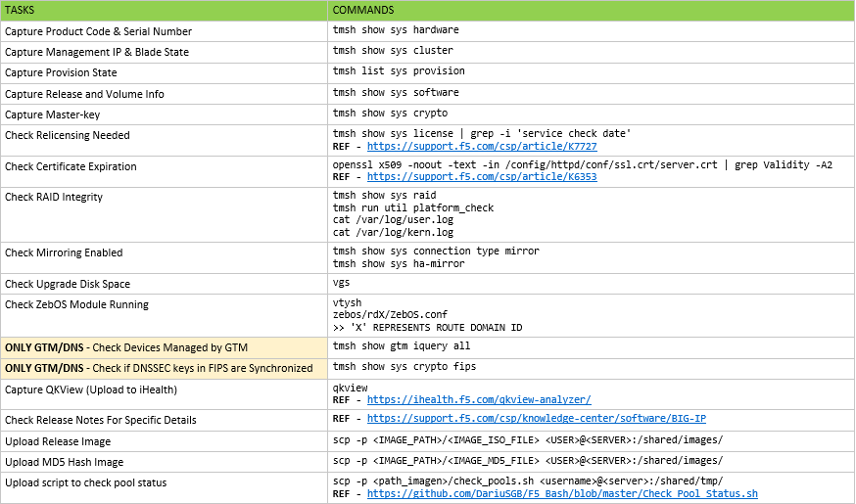Select the 'Capture Release and Volume Info' task
Viewport: 856px width, 504px height.
pyautogui.click(x=84, y=94)
